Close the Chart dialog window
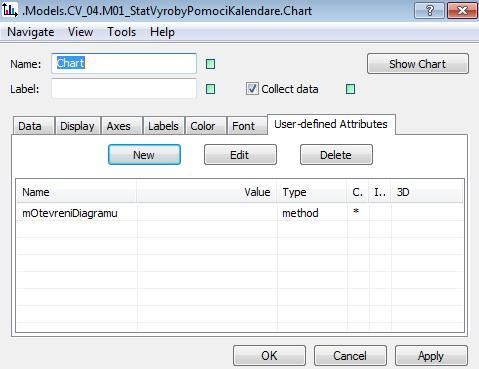 click(x=462, y=11)
